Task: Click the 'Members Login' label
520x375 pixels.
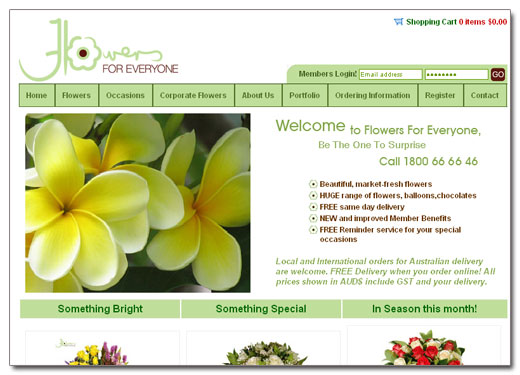Action: tap(328, 74)
